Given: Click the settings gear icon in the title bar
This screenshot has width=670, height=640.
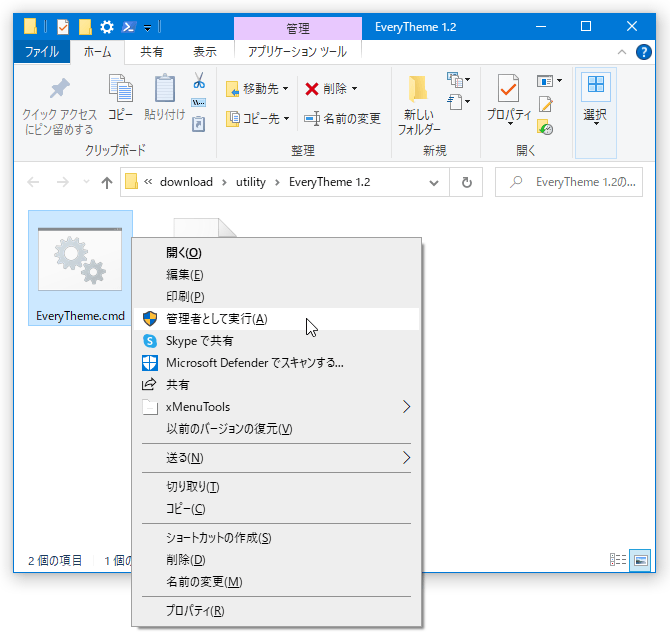Looking at the screenshot, I should pos(107,27).
